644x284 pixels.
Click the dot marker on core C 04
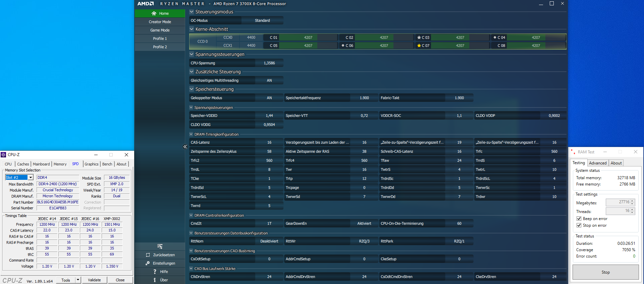pyautogui.click(x=495, y=38)
